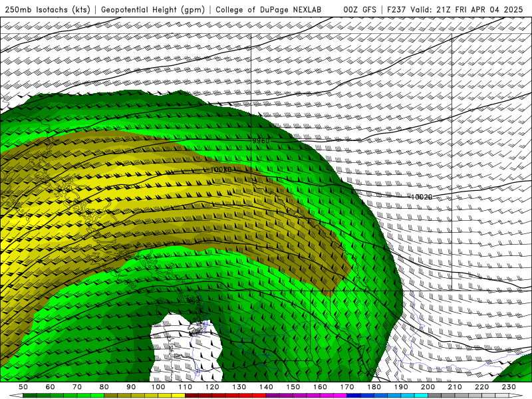Click the 10080 height contour label
532x399 pixels.
[221, 170]
